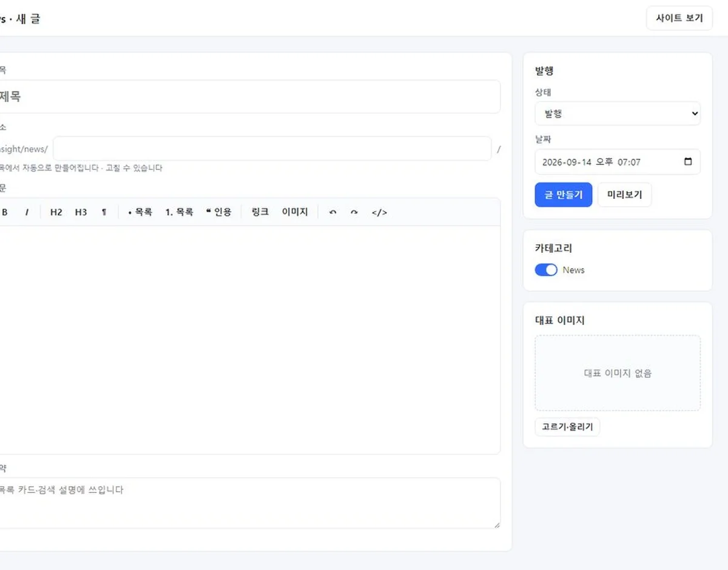
Task: Click the 대표 이미지 없음 placeholder area
Action: [x=618, y=373]
